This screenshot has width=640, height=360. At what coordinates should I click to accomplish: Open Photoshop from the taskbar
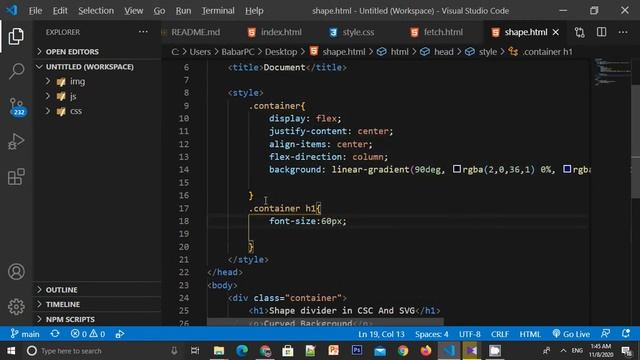[357, 351]
